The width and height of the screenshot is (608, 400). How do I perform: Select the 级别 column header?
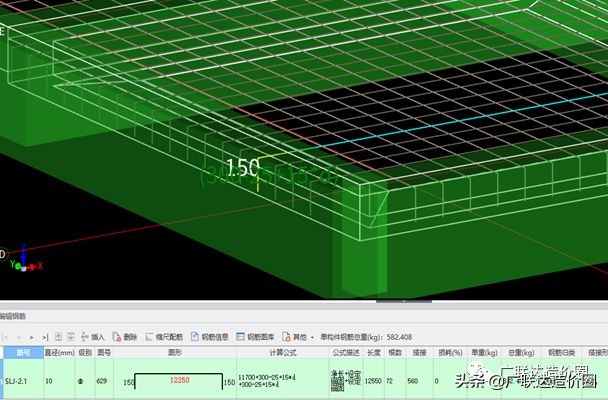85,353
